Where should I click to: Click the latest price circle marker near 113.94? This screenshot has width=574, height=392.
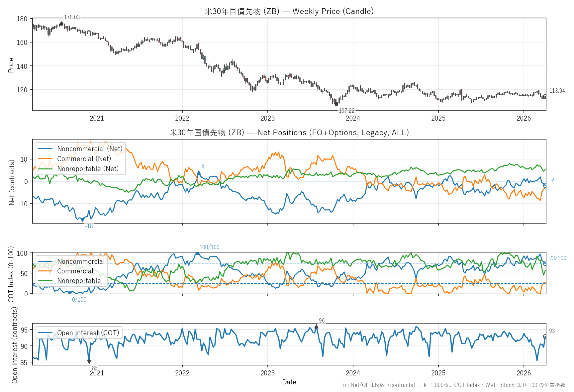pos(545,97)
